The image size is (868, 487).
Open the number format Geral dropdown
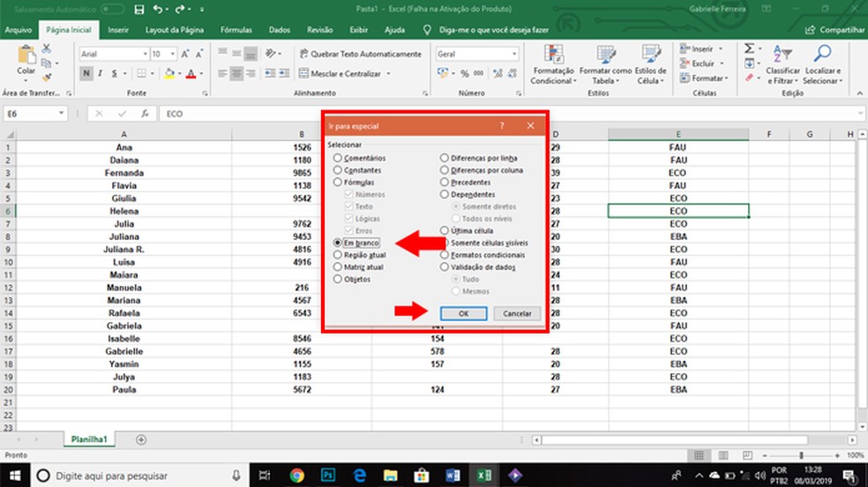pos(514,54)
